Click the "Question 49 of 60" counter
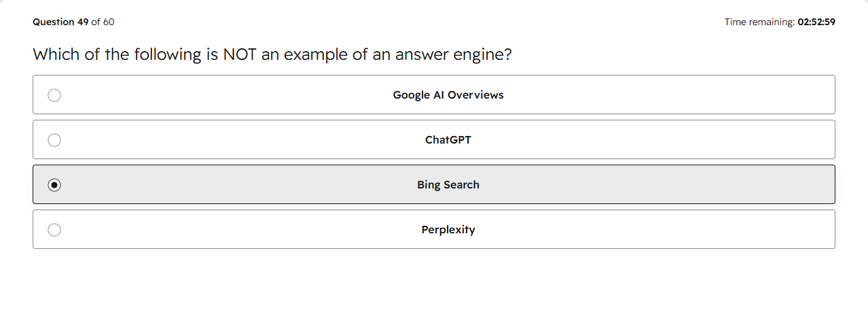The image size is (868, 317). tap(73, 22)
